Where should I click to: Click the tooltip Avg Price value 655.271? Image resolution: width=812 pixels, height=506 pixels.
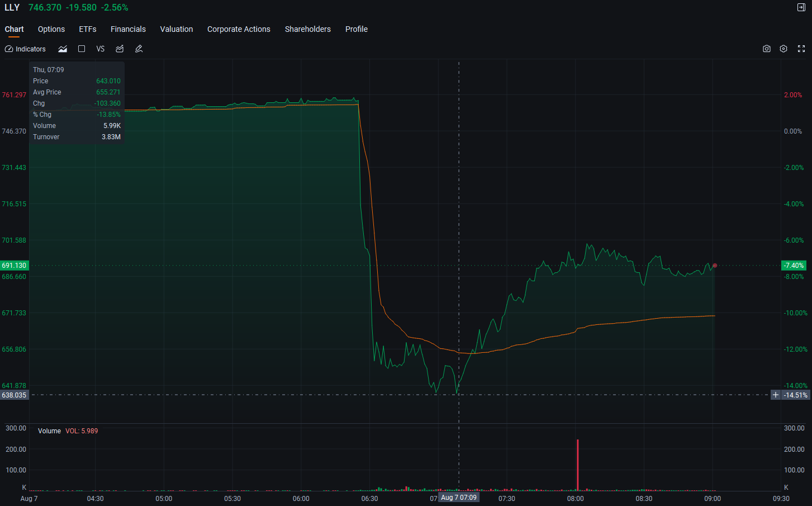[x=108, y=92]
